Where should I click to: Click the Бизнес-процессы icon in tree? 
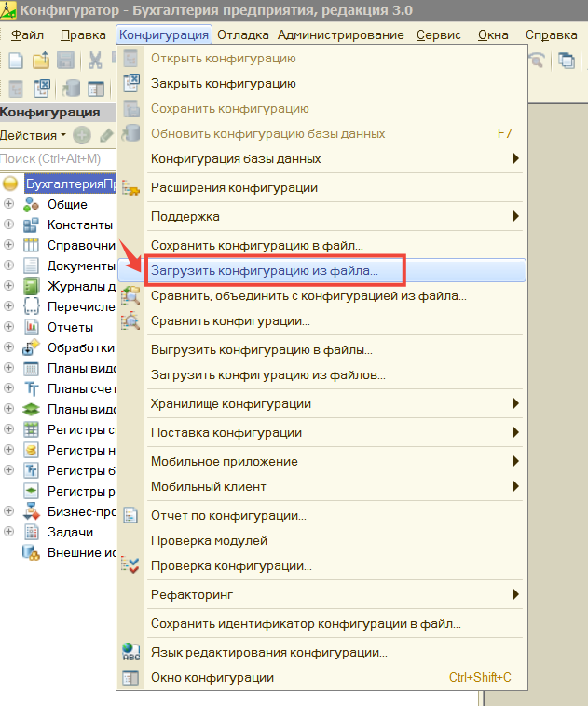(x=31, y=511)
